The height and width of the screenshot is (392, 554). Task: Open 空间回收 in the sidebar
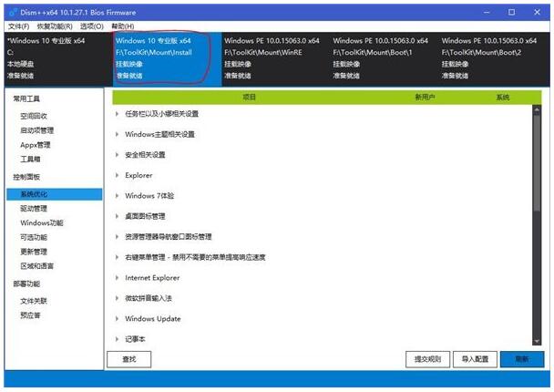(34, 116)
